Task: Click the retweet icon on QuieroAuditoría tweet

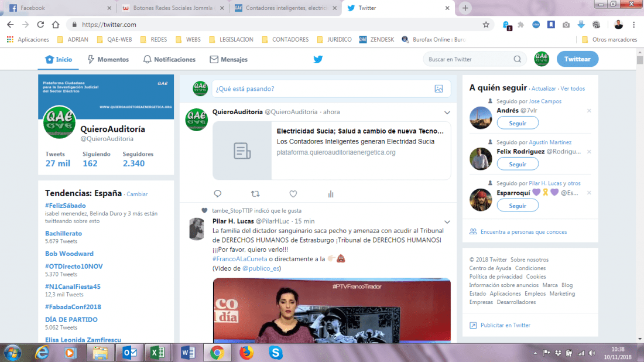Action: coord(255,193)
